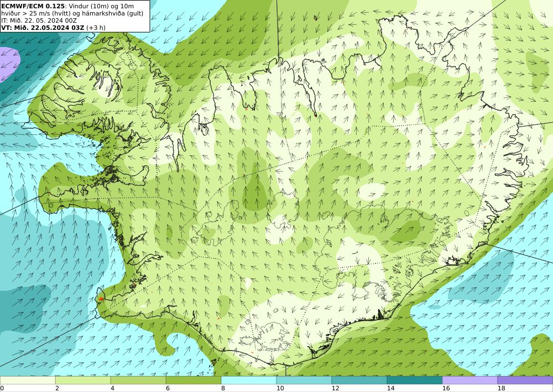Click the 'ECMWF/ECM 0.125' title text
Screen dimensions: 553x392
click(33, 6)
